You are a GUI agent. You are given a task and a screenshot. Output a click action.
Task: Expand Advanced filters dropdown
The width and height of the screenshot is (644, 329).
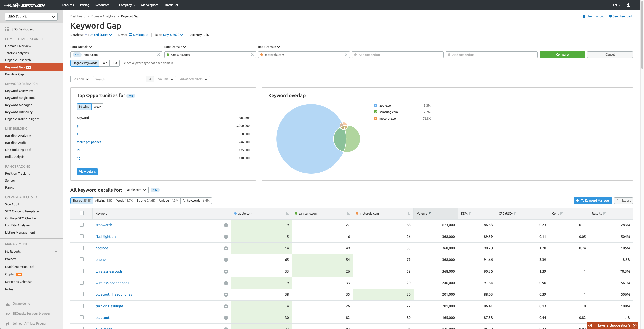(194, 79)
